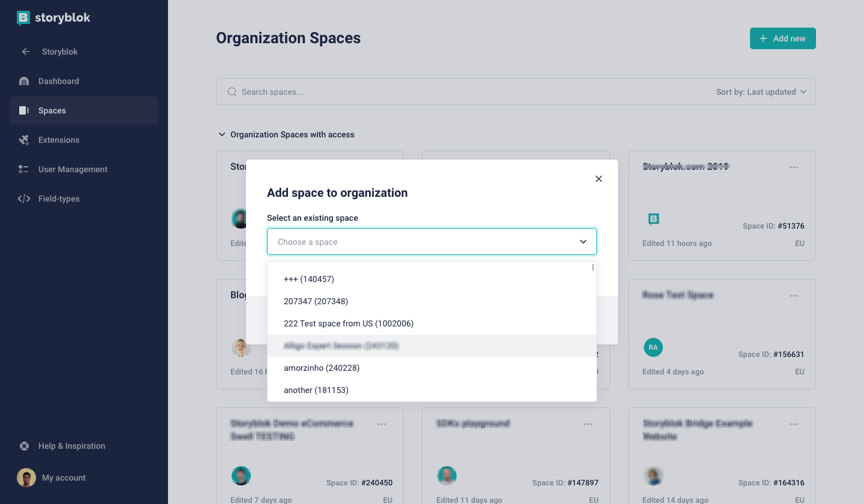
Task: Open the Choose a space combo box
Action: coord(432,242)
